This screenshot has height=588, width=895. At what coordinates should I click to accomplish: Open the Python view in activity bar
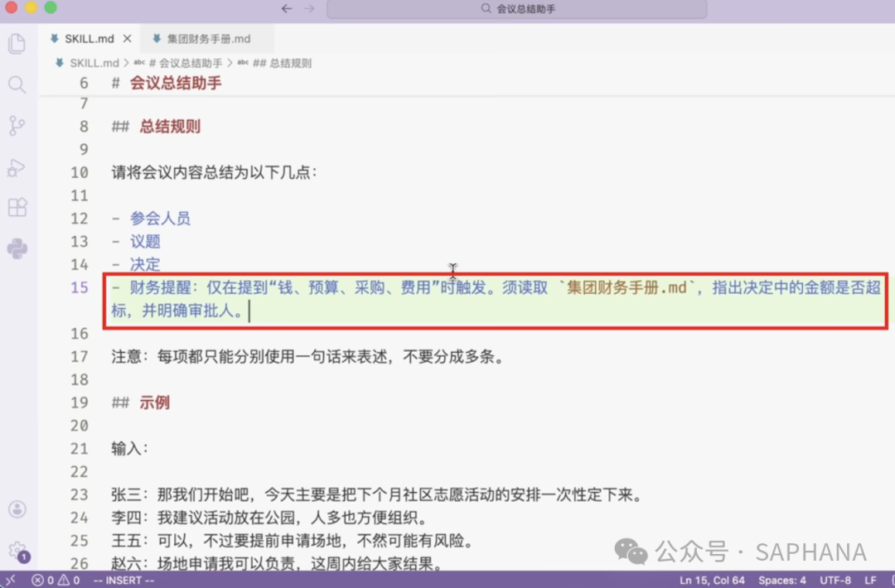(17, 248)
